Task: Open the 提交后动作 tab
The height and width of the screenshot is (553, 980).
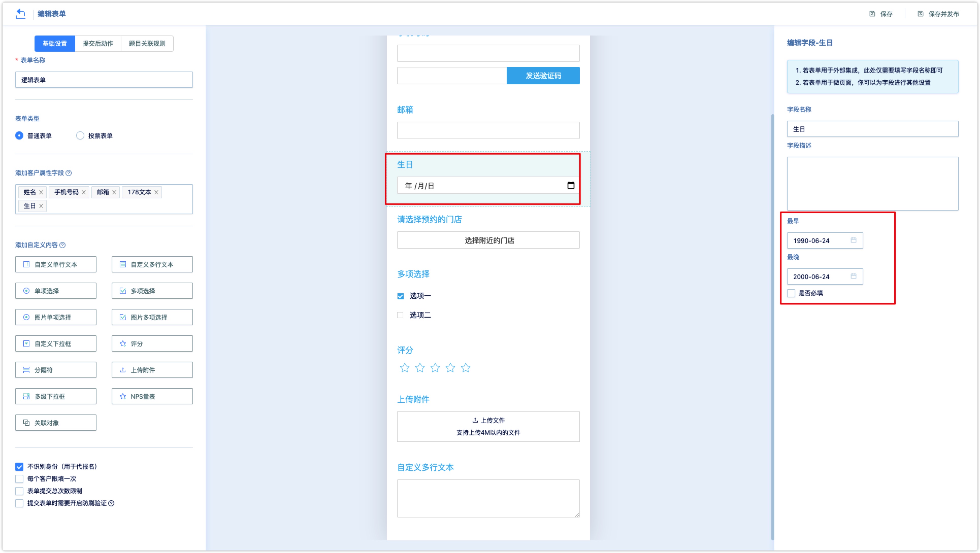Action: tap(98, 43)
